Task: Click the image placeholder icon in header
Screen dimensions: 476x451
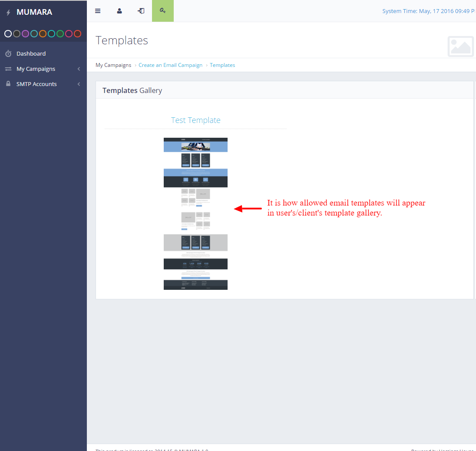Action: tap(460, 46)
